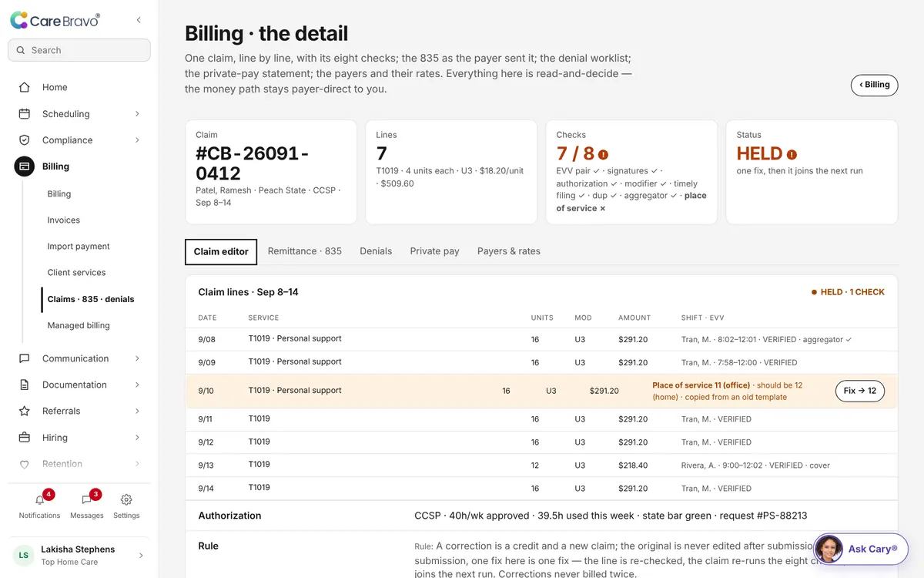Open the Payers & rates tab
Screen dimensions: 924x578
[509, 251]
